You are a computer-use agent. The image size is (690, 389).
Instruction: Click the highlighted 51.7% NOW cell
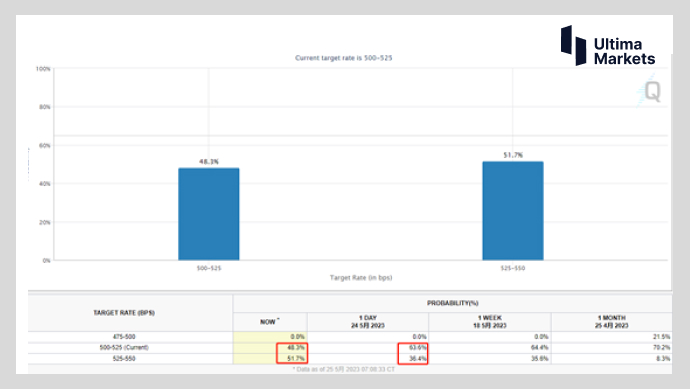coord(292,359)
